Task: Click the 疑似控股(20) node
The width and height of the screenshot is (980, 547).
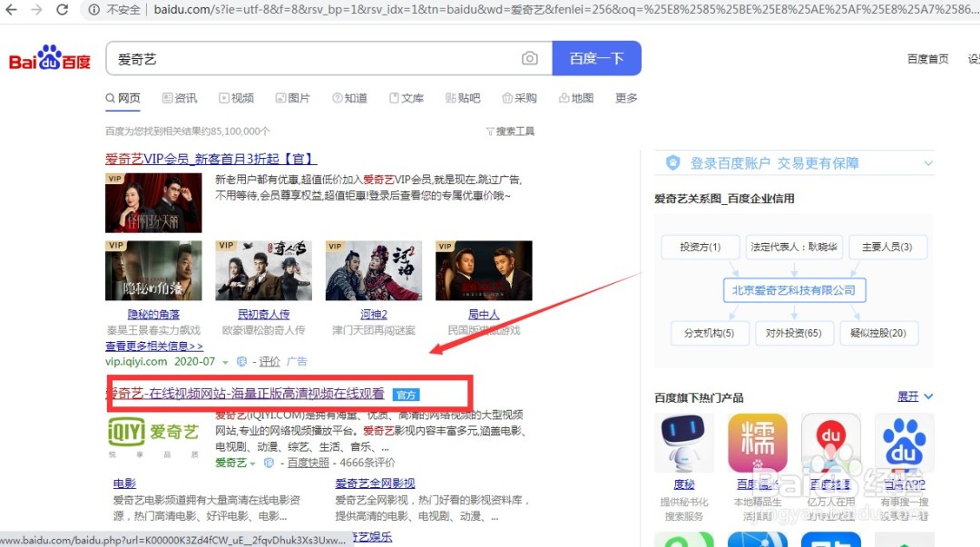Action: click(x=878, y=333)
